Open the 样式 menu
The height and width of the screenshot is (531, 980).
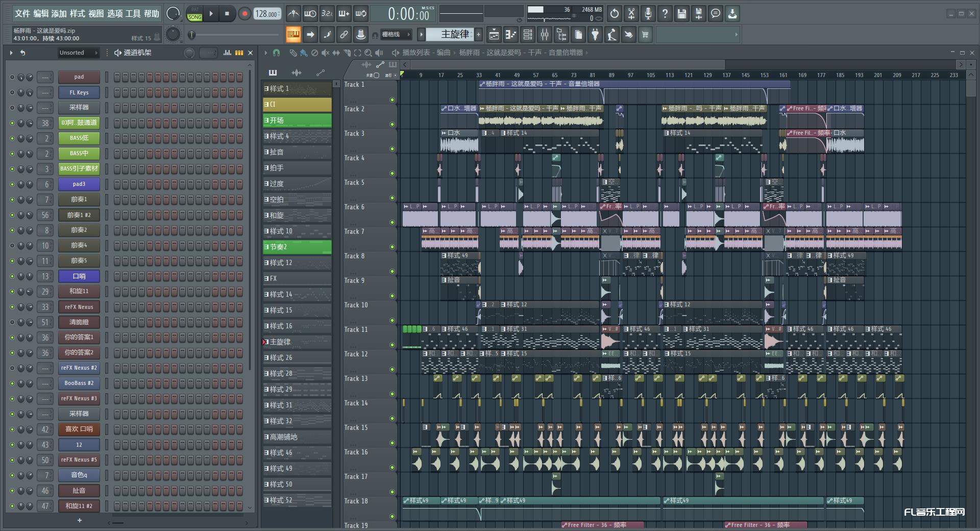(78, 14)
